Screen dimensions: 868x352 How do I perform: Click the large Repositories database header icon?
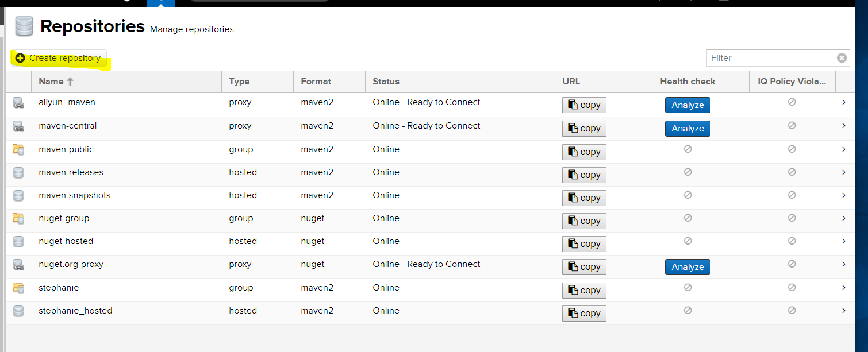point(24,26)
